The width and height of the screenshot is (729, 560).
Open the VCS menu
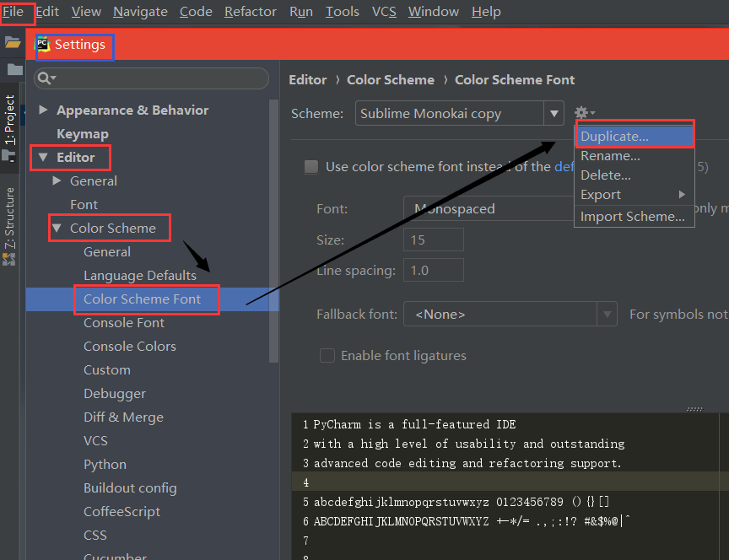point(384,12)
